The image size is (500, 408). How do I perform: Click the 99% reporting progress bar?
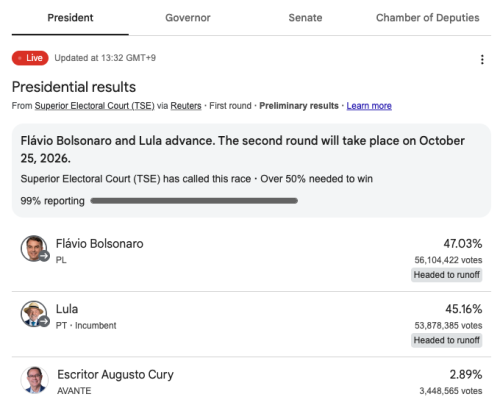click(194, 201)
